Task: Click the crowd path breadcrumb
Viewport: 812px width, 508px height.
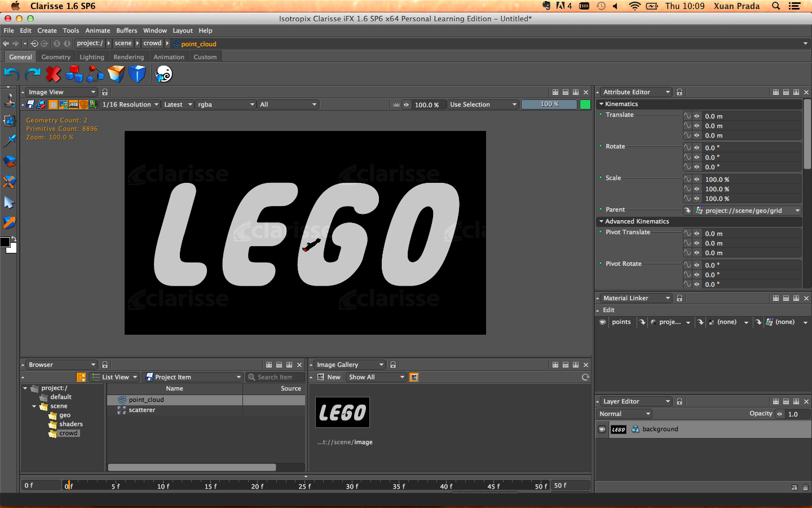Action: coord(152,43)
